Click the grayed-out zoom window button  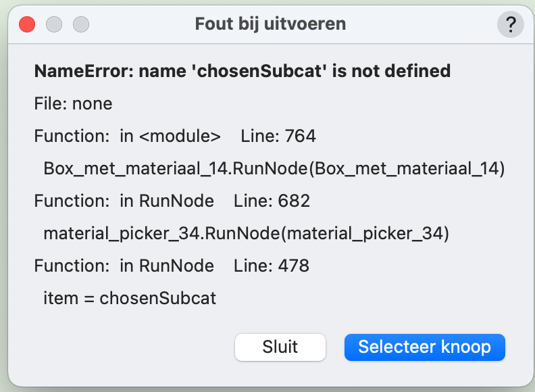click(x=81, y=25)
